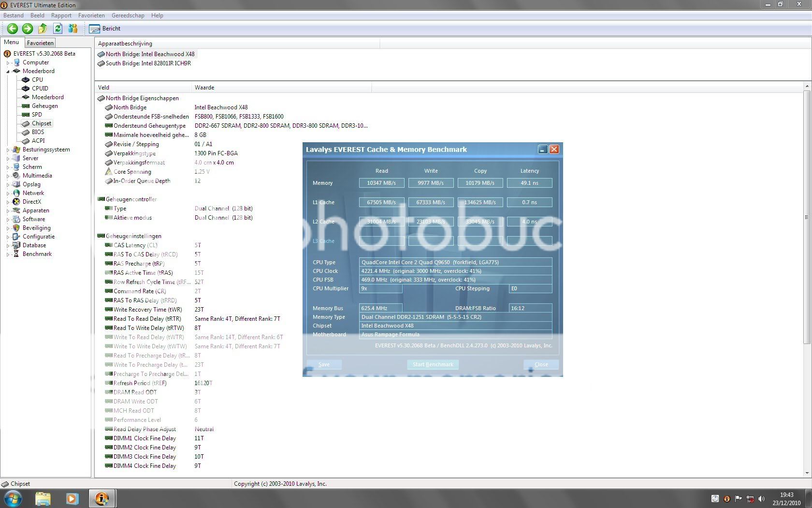Viewport: 812px width, 508px height.
Task: Click the vertical scrollbar down arrow
Action: [x=807, y=473]
